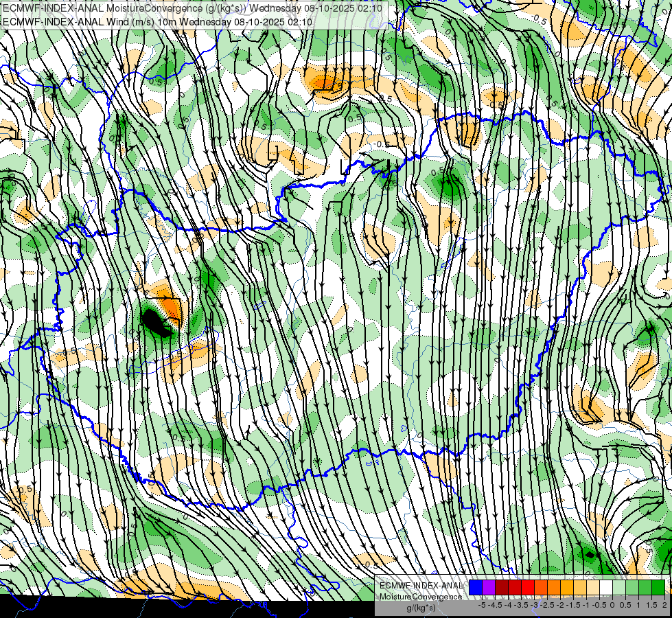This screenshot has width=672, height=618.
Task: Click the blue legend swatch
Action: (476, 587)
